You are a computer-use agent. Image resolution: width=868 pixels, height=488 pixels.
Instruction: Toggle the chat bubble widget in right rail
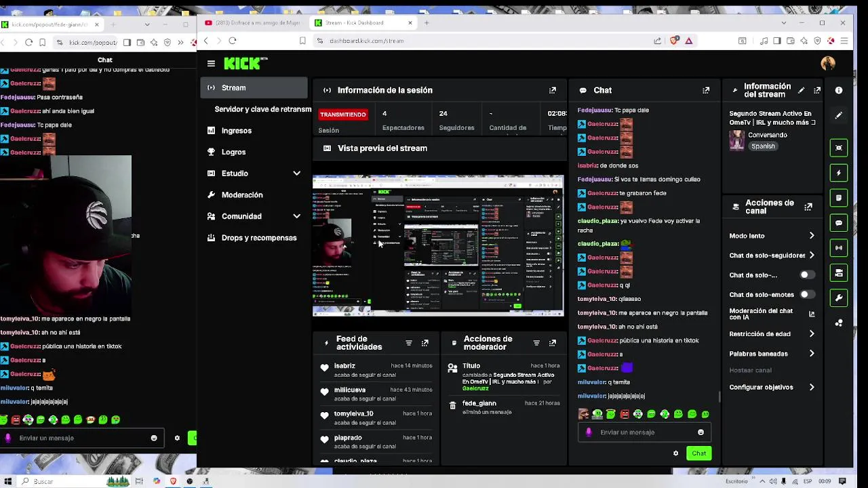click(839, 223)
